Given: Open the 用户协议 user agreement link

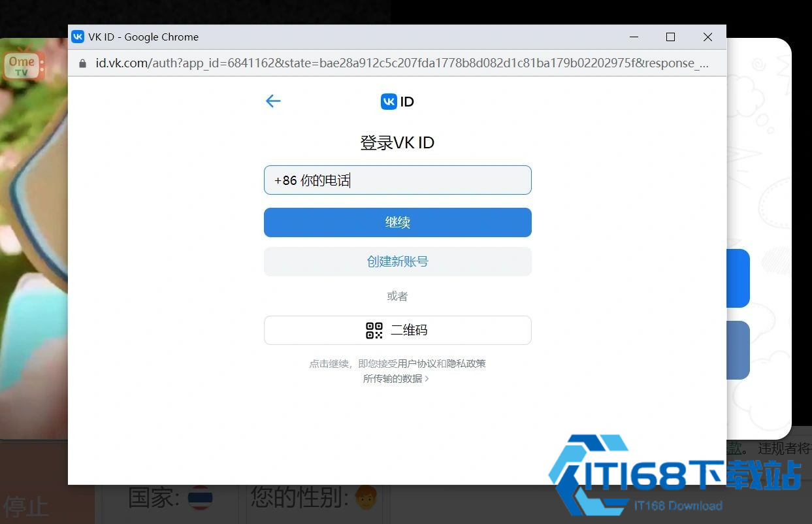Looking at the screenshot, I should (417, 363).
